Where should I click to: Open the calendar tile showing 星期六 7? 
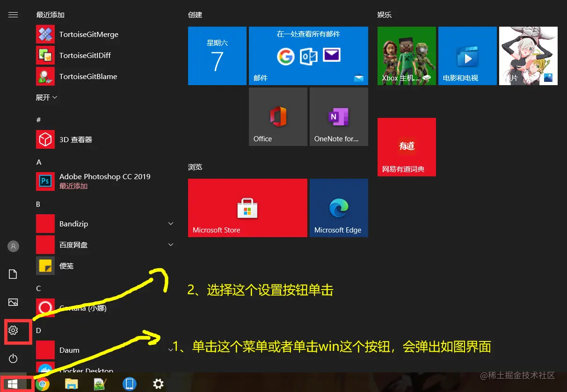217,56
